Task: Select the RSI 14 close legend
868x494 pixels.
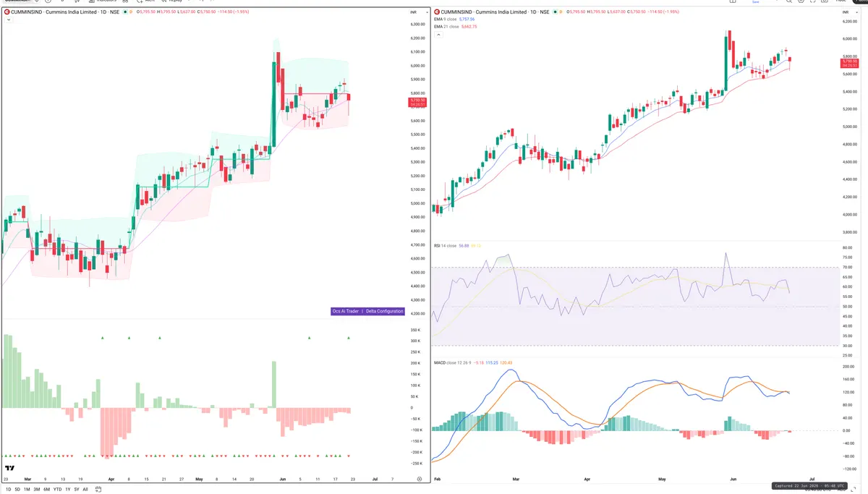Action: tap(446, 246)
